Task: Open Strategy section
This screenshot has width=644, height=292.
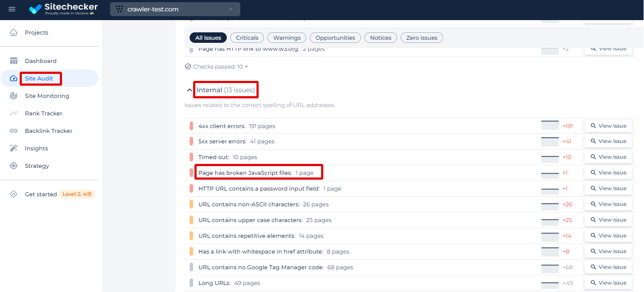Action: click(x=37, y=166)
